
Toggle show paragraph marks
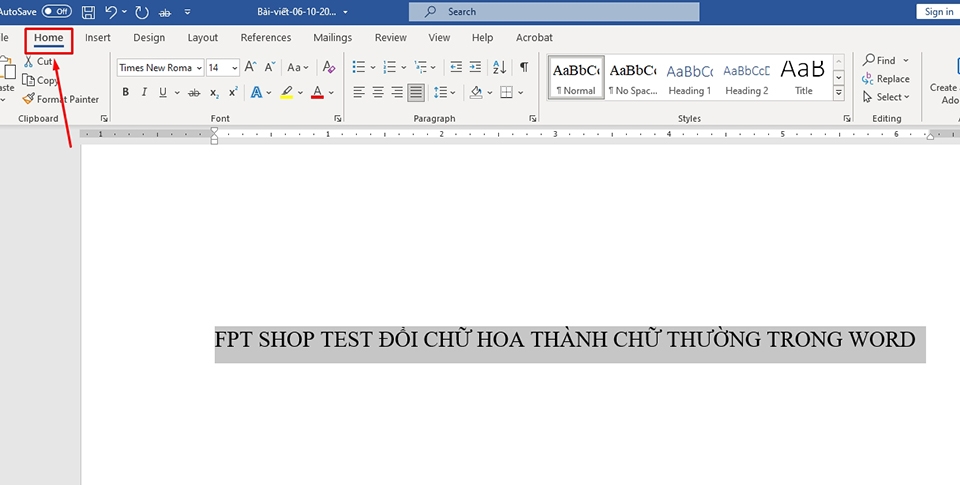524,67
